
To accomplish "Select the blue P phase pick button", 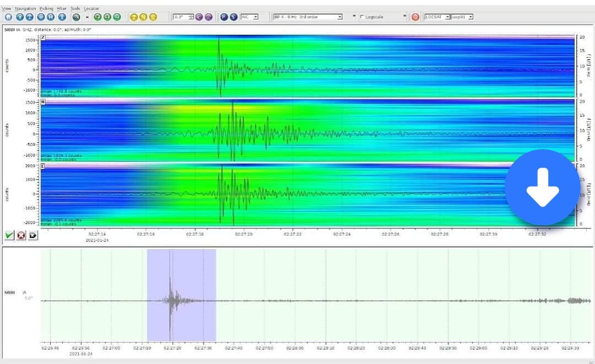I will pos(224,17).
